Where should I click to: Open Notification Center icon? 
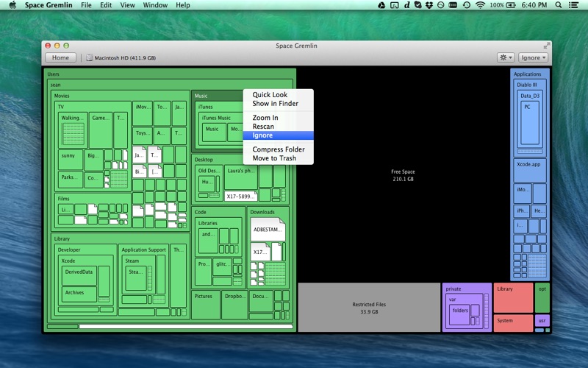573,5
